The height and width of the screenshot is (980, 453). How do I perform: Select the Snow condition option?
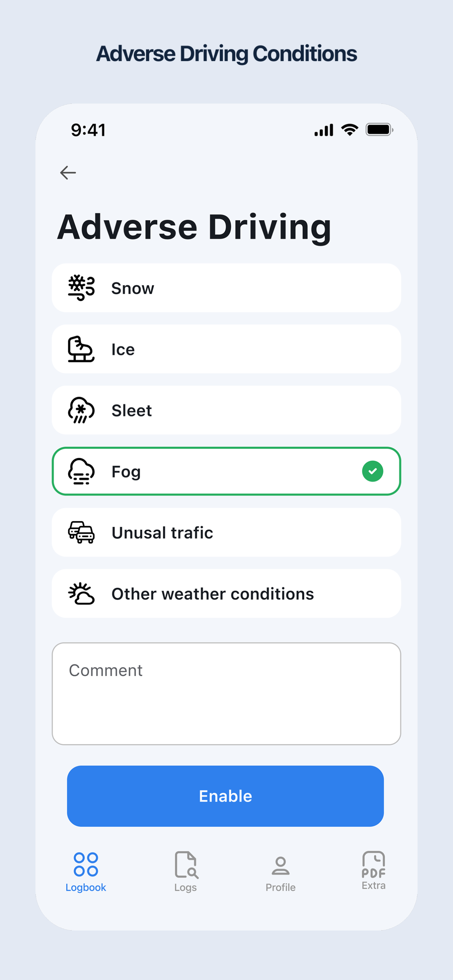226,288
